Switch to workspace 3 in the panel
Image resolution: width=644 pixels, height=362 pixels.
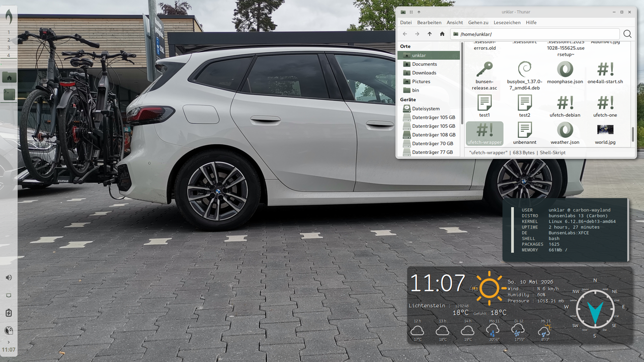9,48
